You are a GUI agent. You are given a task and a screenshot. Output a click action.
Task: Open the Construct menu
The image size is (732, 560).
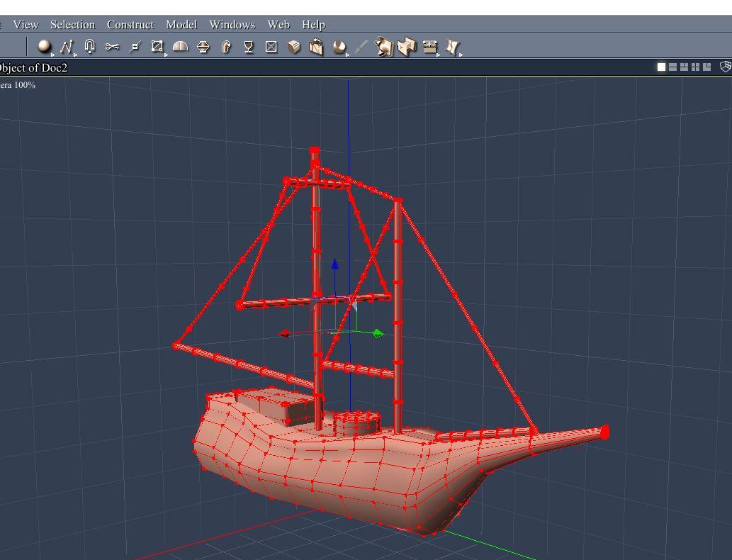coord(130,24)
